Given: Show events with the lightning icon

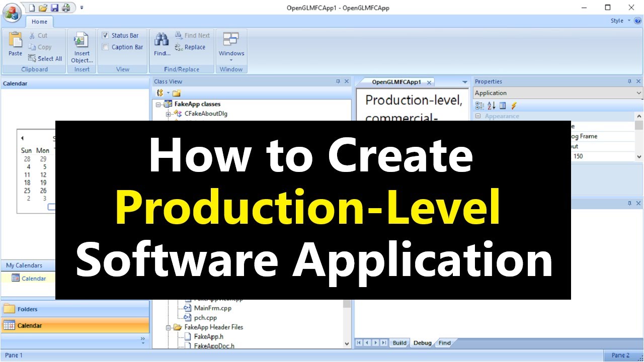Looking at the screenshot, I should pos(514,106).
